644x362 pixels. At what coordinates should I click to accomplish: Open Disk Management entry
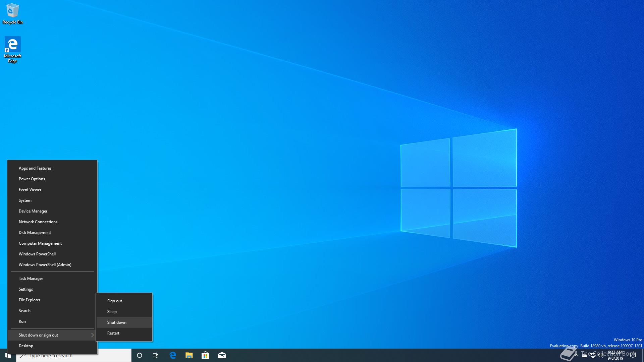(x=35, y=233)
